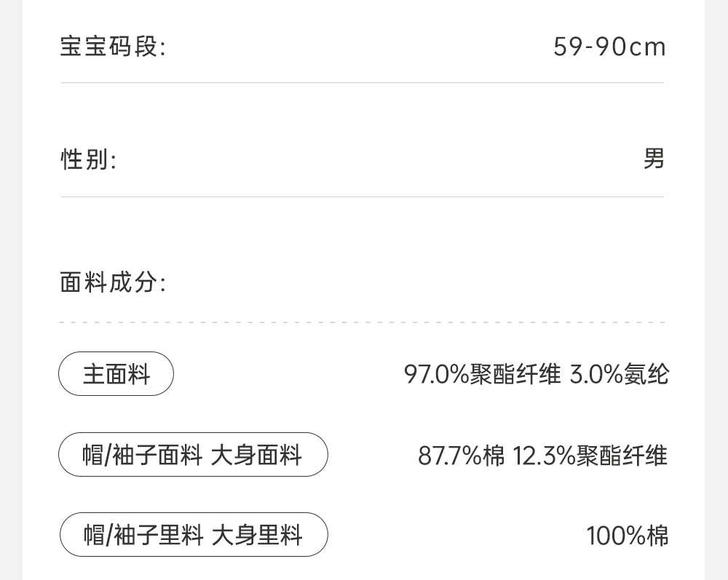Viewport: 728px width, 580px height.
Task: Tap 大身面料 in the second pill
Action: [x=256, y=456]
